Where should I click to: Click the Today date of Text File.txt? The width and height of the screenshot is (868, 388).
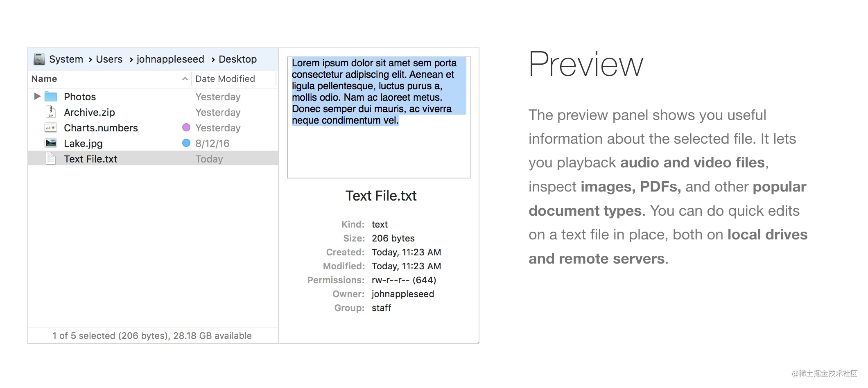209,159
